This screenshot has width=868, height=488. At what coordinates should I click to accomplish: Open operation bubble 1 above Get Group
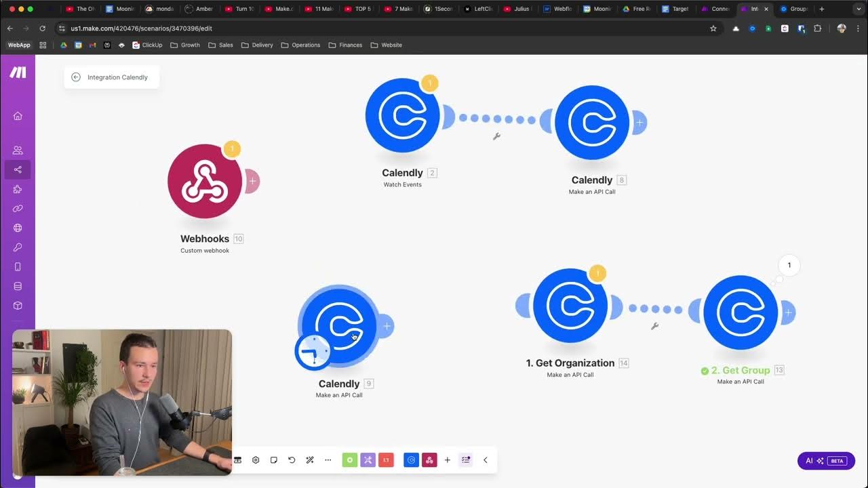pos(789,265)
